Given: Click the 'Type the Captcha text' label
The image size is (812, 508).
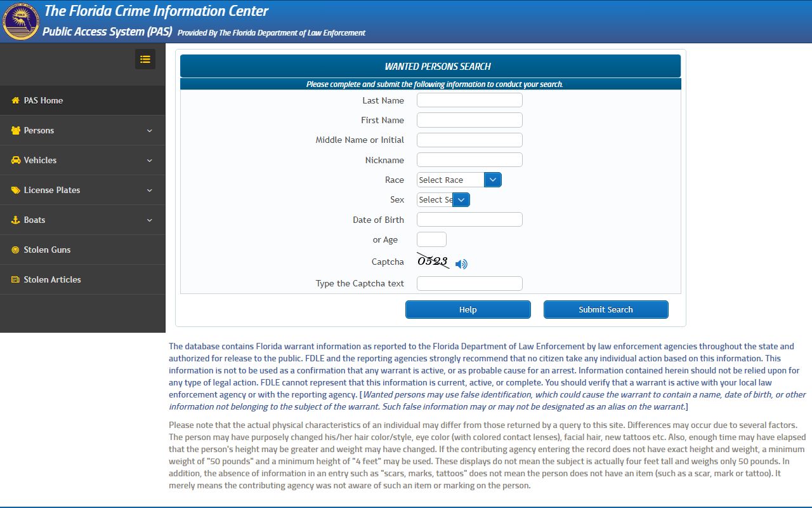Looking at the screenshot, I should (x=360, y=283).
